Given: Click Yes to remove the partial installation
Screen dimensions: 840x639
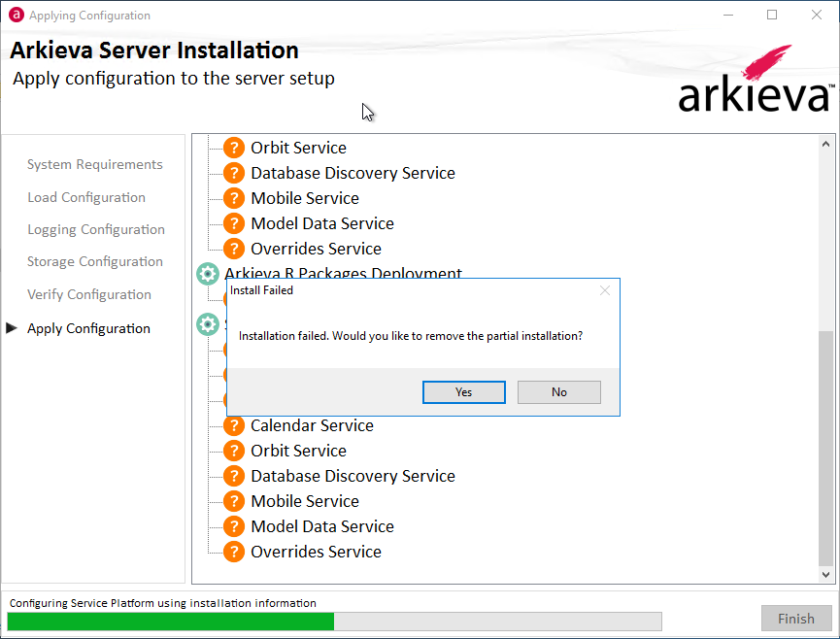Looking at the screenshot, I should click(x=463, y=392).
